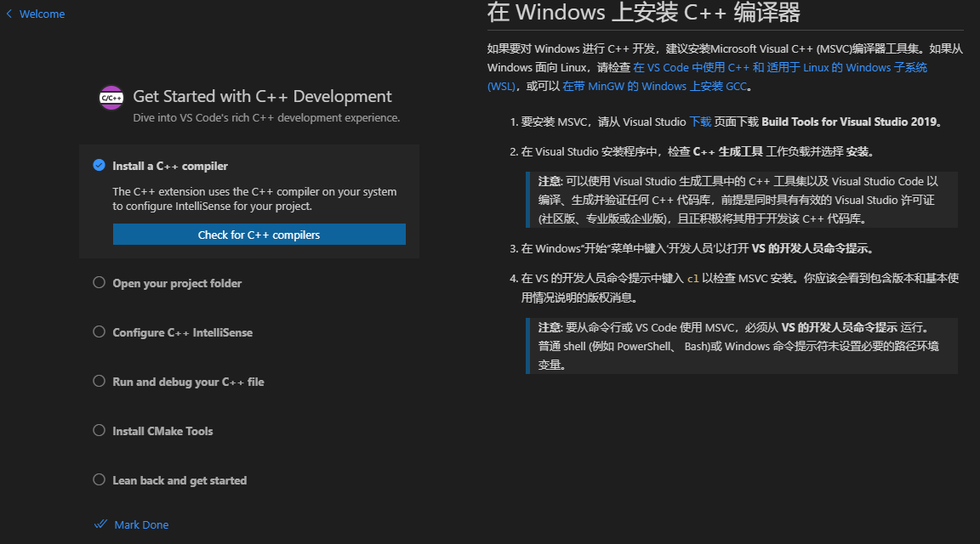Expand the Run and debug your C++ file step
Viewport: 980px width, 544px height.
(188, 382)
